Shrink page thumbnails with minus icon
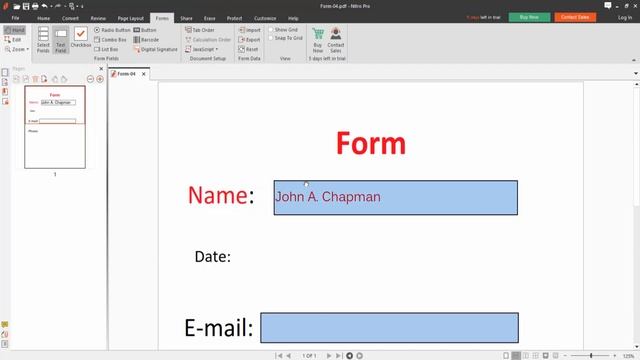 (x=91, y=79)
